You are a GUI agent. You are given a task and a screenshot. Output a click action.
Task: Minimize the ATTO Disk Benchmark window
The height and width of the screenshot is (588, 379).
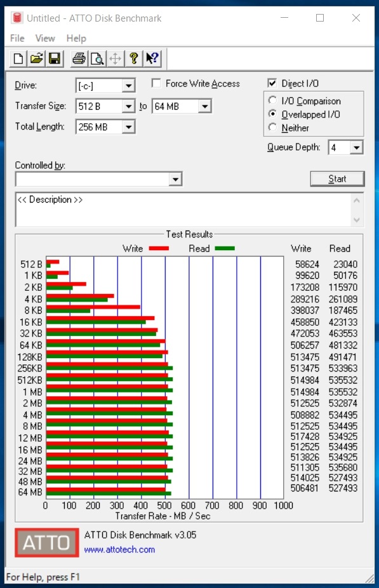(x=284, y=18)
